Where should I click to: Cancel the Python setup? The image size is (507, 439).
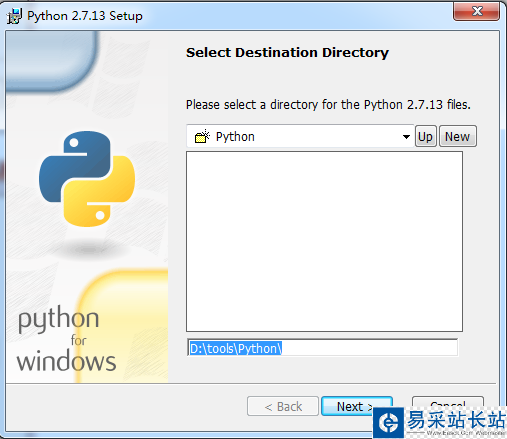(x=448, y=403)
